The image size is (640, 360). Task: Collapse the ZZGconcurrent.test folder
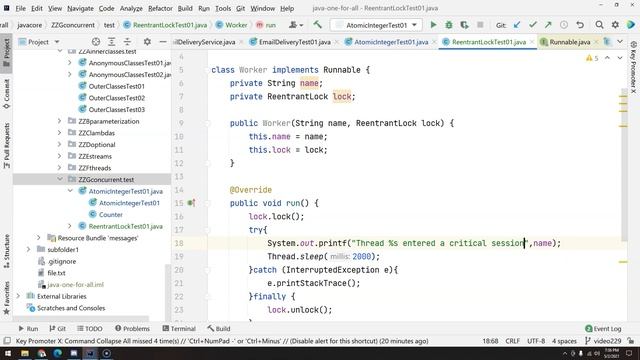[60, 179]
